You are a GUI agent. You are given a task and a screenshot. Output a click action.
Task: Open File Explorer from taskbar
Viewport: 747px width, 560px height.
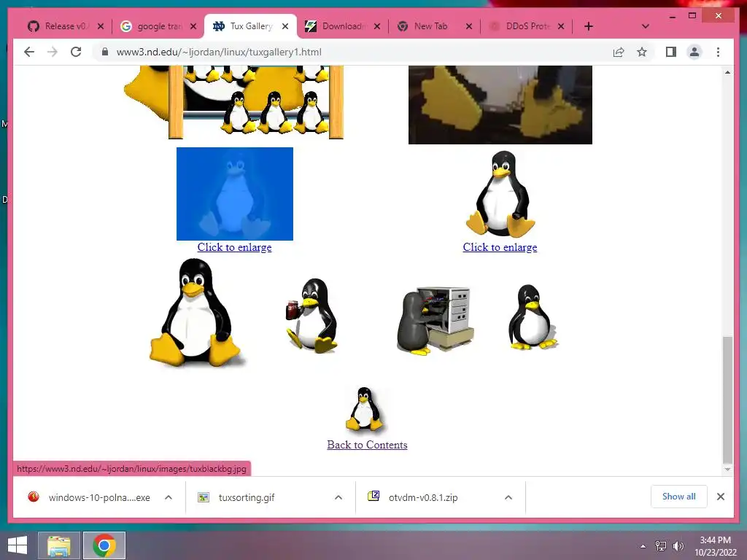tap(58, 545)
